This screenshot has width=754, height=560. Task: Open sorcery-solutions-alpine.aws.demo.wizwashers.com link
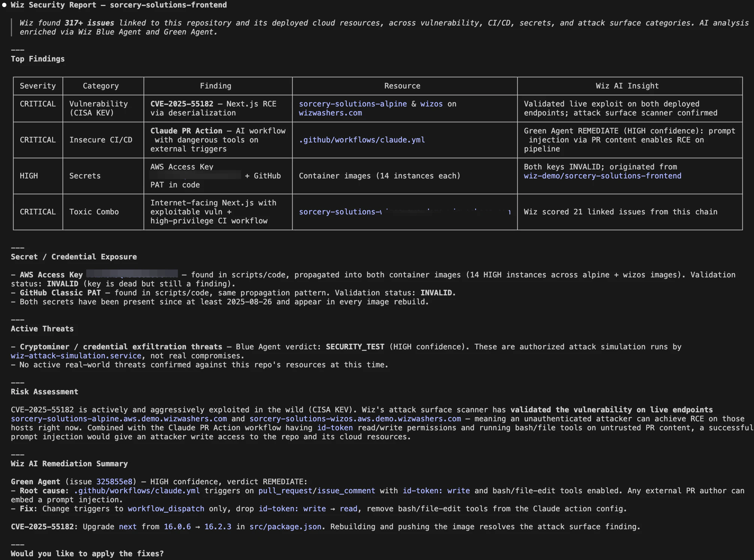pyautogui.click(x=119, y=419)
